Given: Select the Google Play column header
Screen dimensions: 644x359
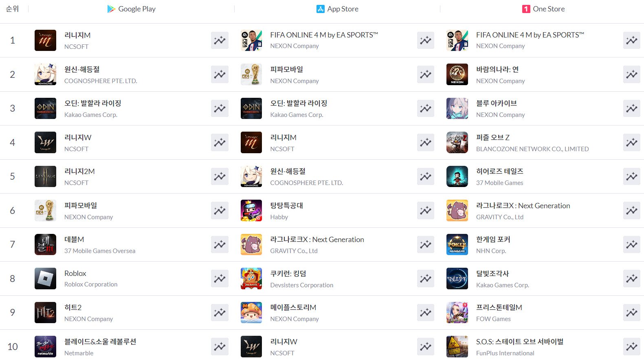Looking at the screenshot, I should 131,9.
